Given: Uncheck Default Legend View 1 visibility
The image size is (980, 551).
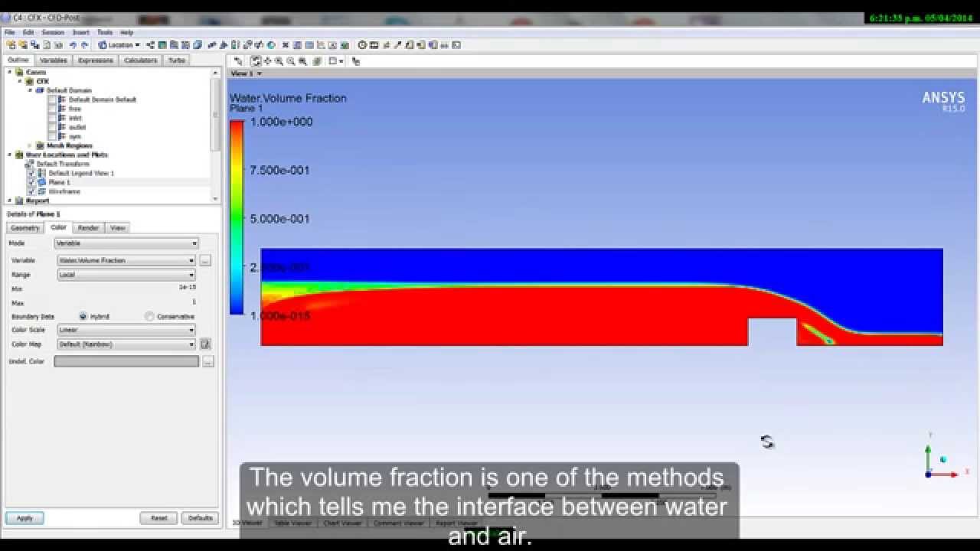Looking at the screenshot, I should click(x=31, y=173).
